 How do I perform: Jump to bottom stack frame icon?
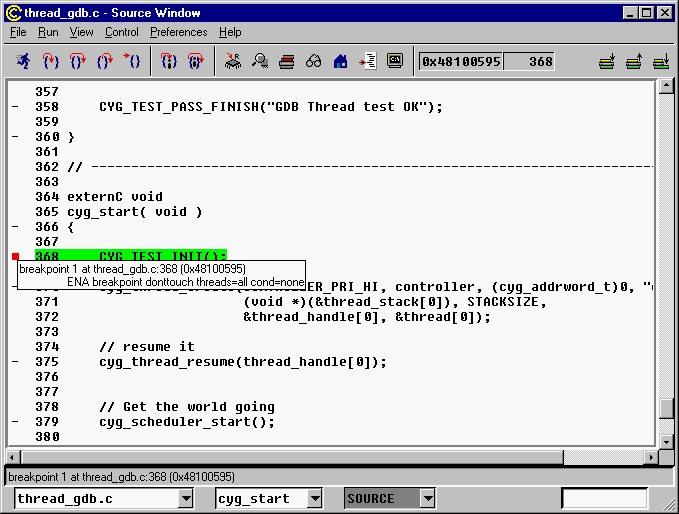pos(660,62)
